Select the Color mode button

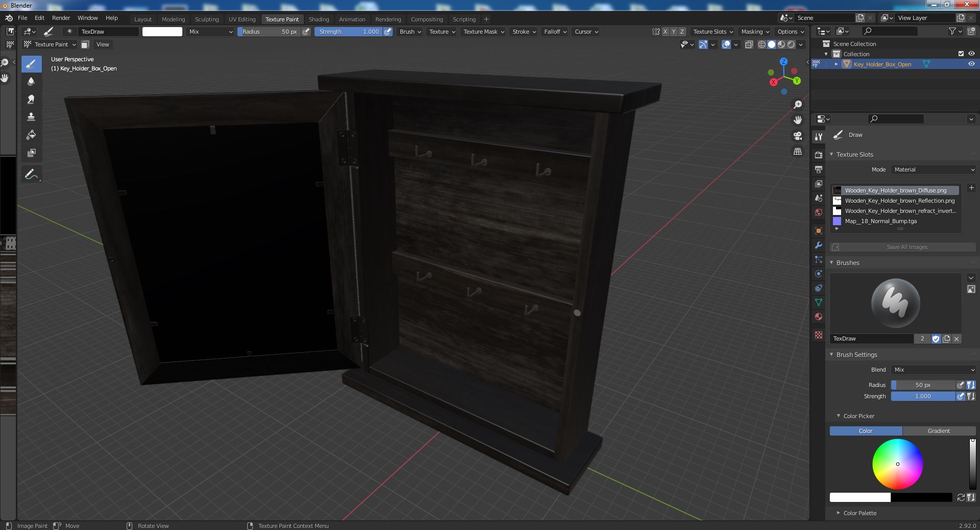[866, 431]
